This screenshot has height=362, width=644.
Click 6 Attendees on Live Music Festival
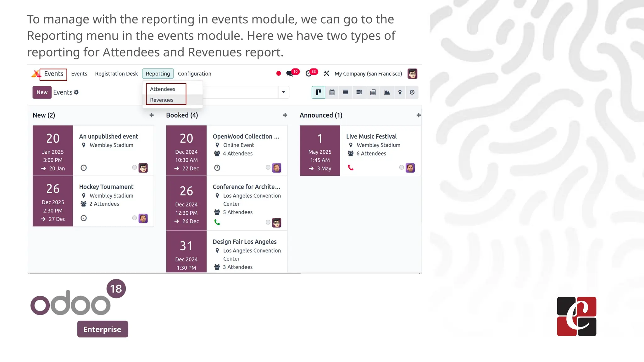tap(371, 154)
